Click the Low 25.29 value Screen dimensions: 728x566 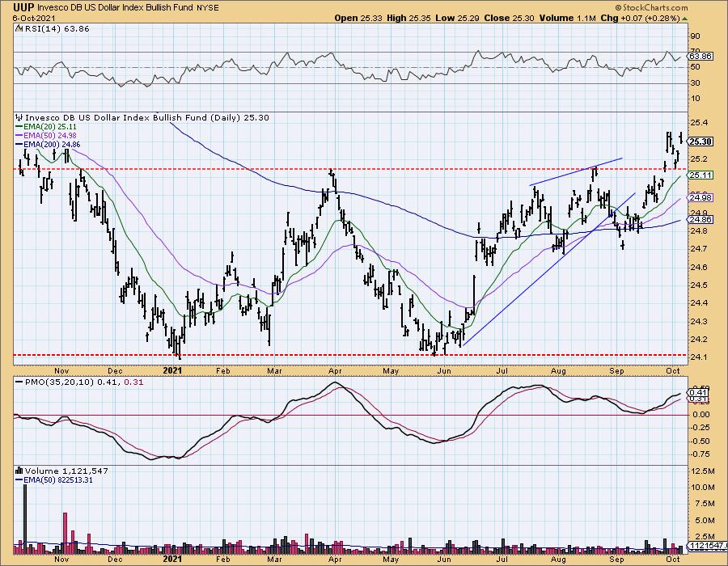point(457,18)
